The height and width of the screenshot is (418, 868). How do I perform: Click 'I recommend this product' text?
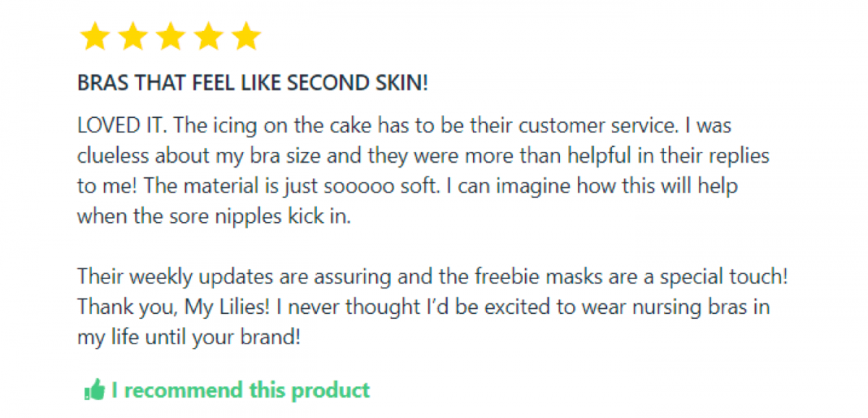[x=240, y=391]
